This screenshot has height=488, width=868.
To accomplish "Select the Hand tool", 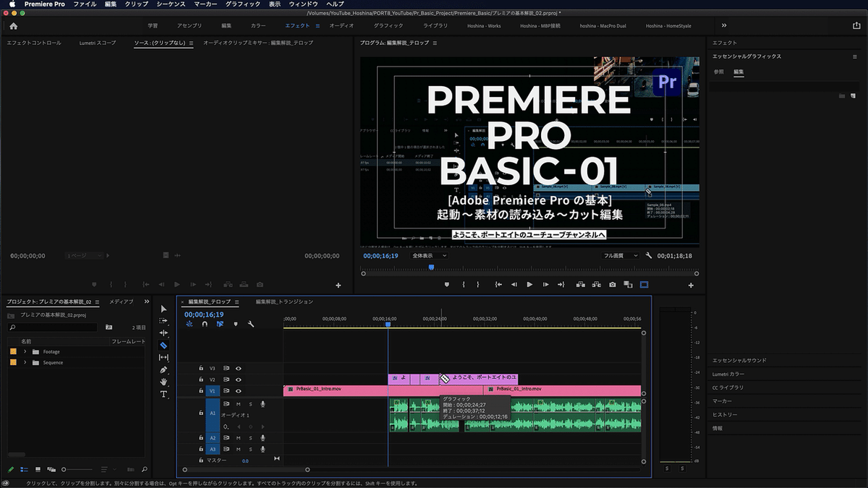I will [163, 382].
